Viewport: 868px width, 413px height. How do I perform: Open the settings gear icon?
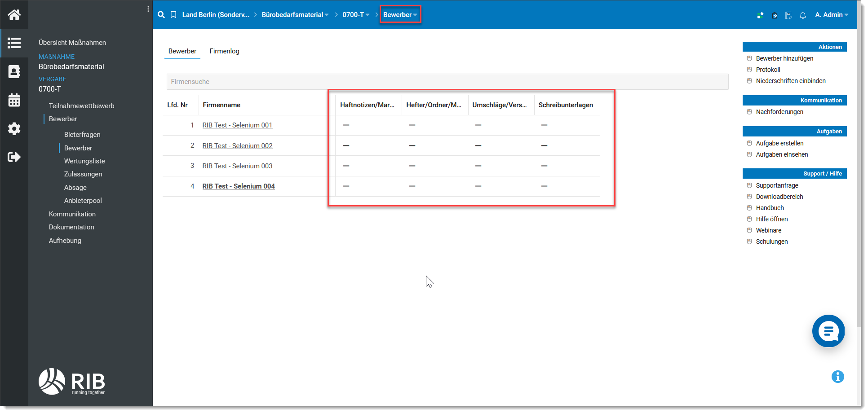coord(14,129)
